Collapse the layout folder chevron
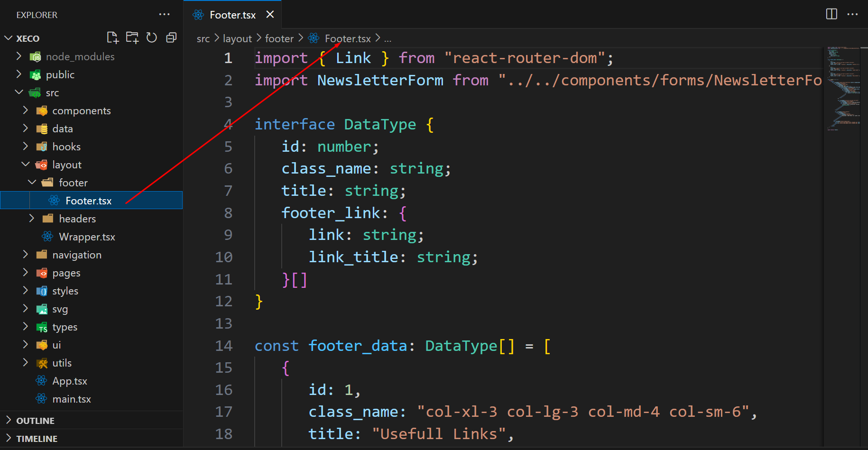 [26, 165]
